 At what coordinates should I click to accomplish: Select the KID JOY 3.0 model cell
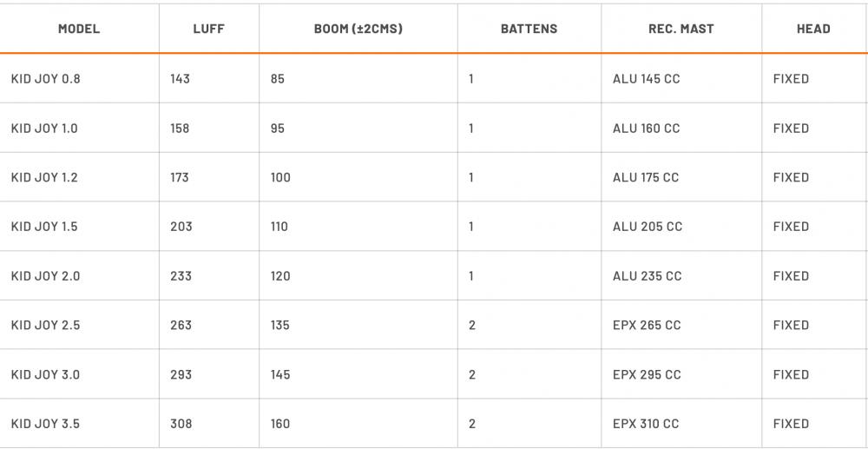tap(45, 375)
